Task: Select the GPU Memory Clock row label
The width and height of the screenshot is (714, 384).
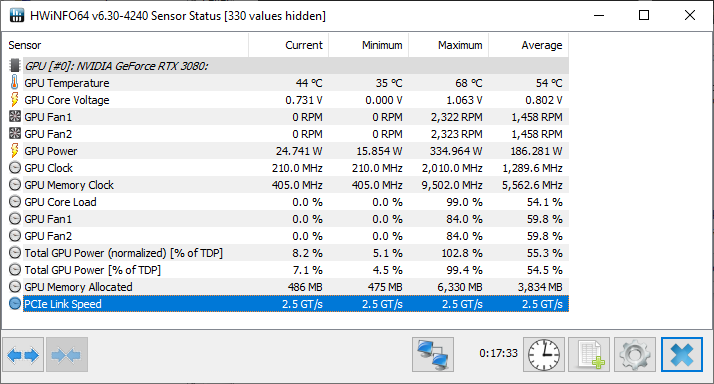Action: (69, 185)
